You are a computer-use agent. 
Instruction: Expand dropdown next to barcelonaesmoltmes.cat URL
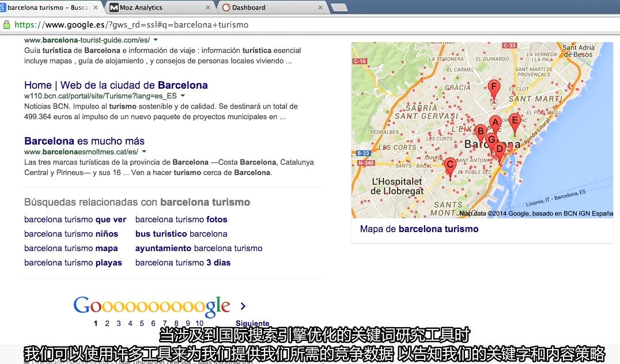144,151
